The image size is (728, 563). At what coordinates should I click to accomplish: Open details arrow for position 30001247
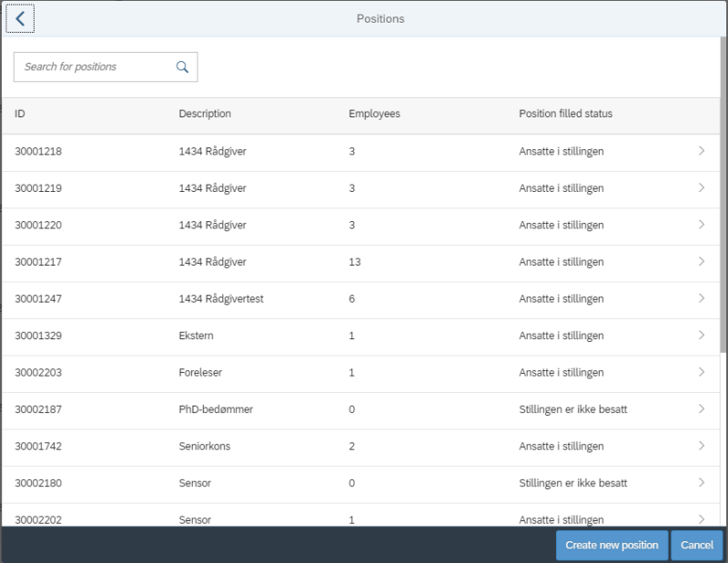[x=701, y=298]
